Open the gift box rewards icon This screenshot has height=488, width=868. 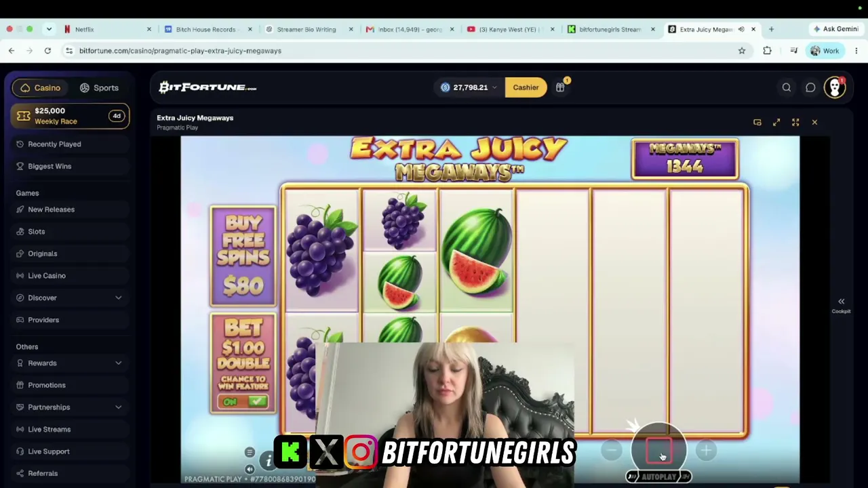coord(560,87)
